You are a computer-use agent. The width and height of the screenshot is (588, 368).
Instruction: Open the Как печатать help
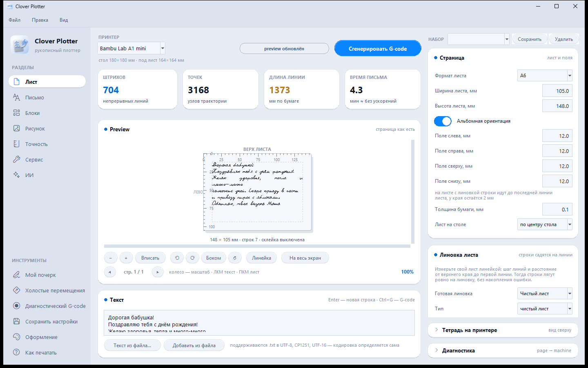click(47, 352)
